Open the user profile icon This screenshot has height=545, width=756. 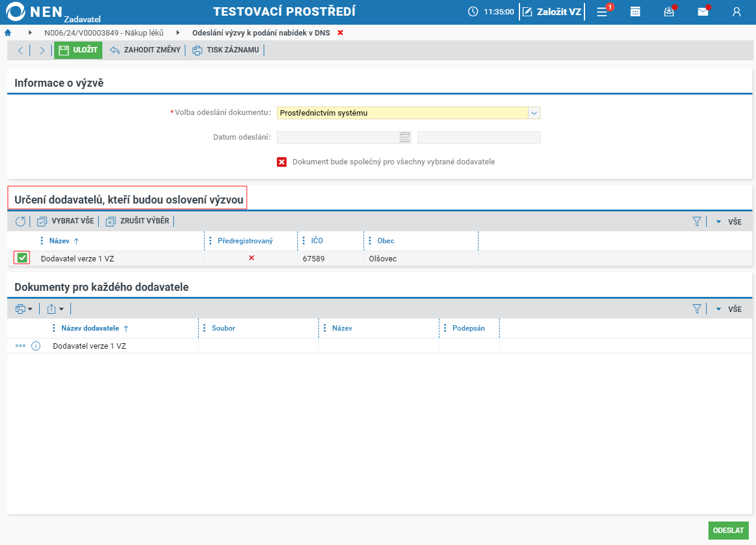coord(736,11)
